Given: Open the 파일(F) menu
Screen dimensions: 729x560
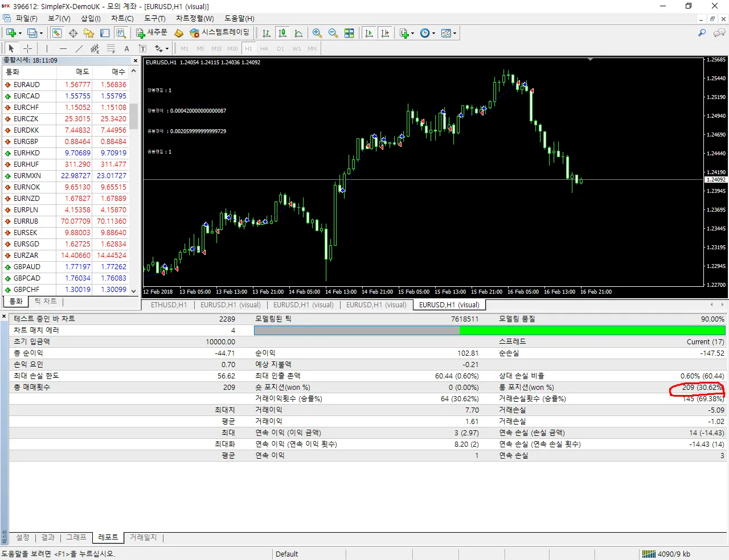Looking at the screenshot, I should tap(27, 19).
